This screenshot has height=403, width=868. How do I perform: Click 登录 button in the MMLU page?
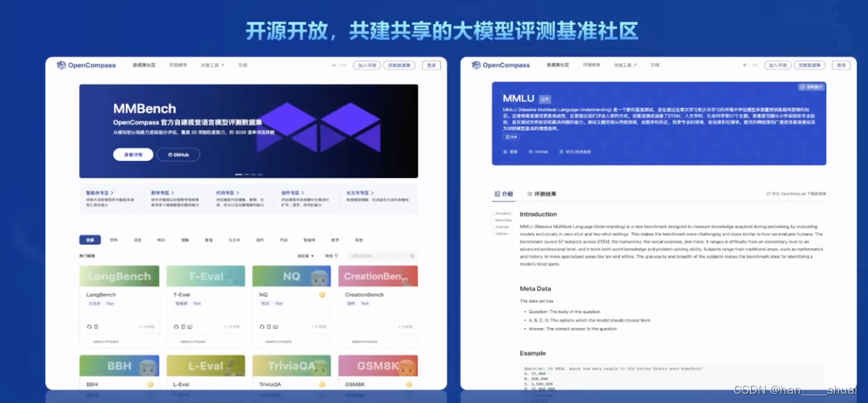[842, 65]
